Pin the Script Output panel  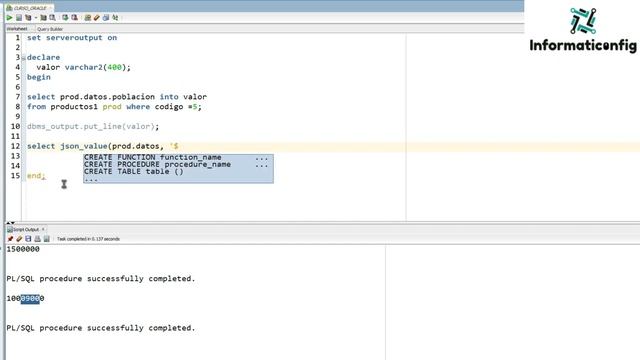[10, 239]
